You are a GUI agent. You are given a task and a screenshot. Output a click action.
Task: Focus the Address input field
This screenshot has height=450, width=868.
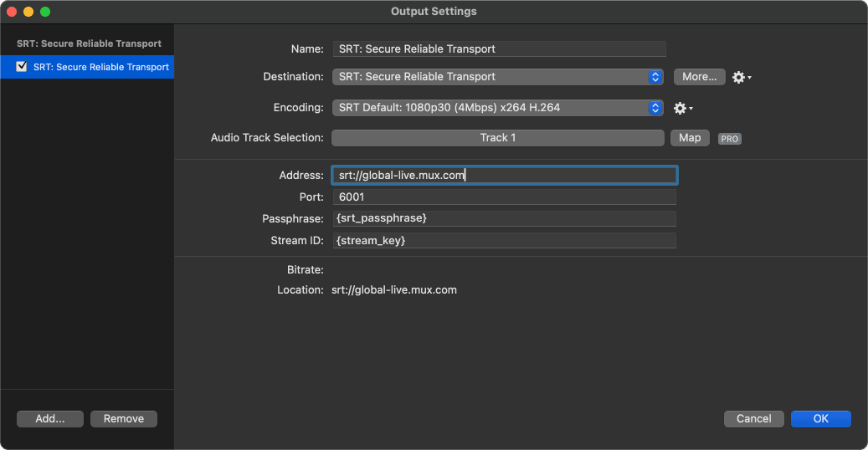tap(504, 176)
